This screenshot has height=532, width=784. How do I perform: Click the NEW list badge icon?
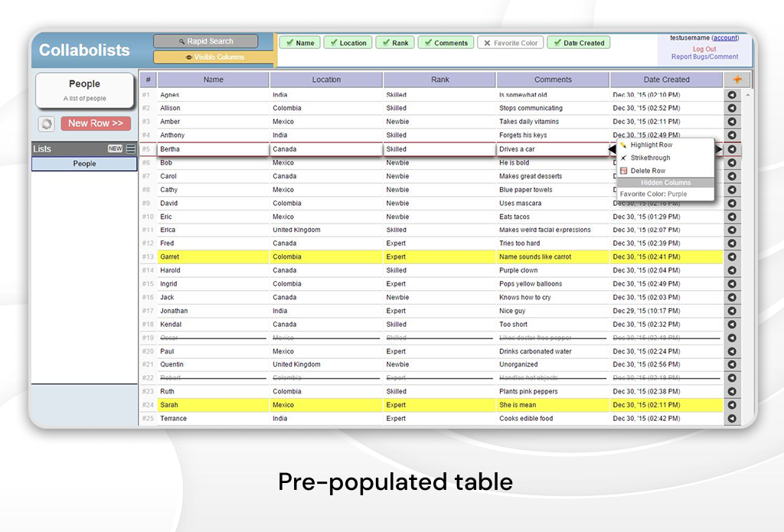tap(115, 149)
